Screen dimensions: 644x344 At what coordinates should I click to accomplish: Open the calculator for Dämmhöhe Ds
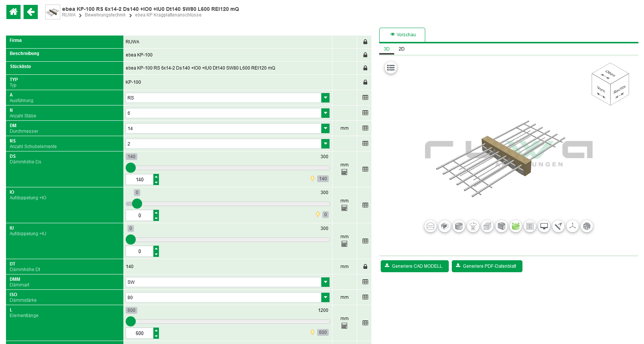(344, 172)
